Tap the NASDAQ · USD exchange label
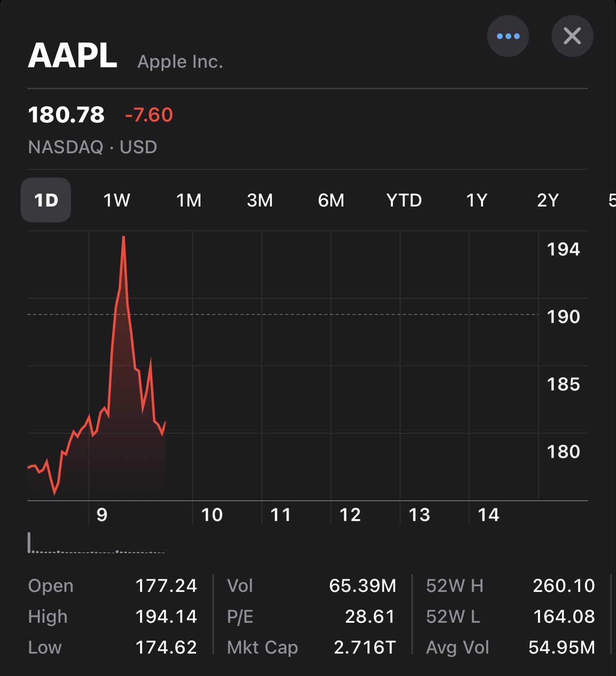 [92, 147]
